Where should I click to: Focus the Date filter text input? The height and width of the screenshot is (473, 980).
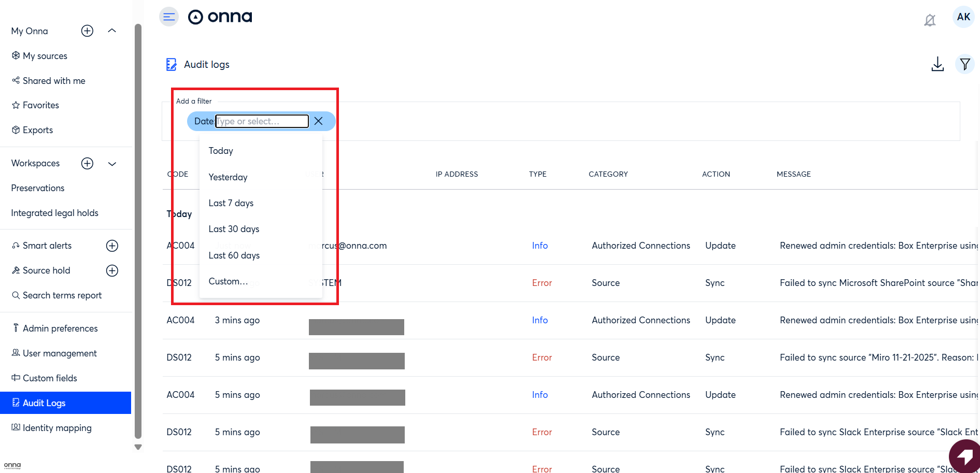click(262, 121)
